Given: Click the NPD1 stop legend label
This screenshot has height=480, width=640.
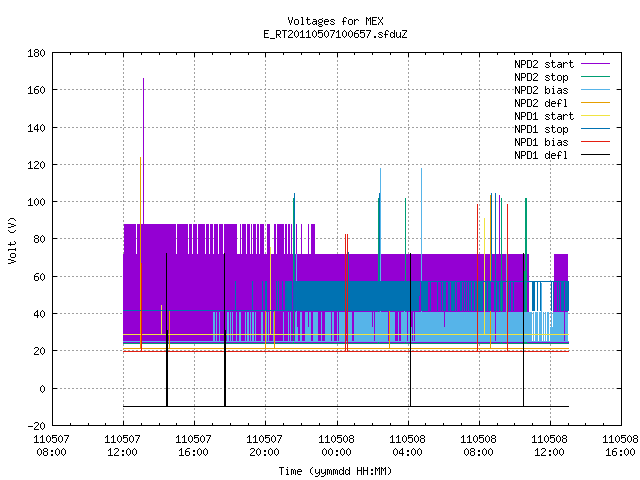Looking at the screenshot, I should click(541, 129).
